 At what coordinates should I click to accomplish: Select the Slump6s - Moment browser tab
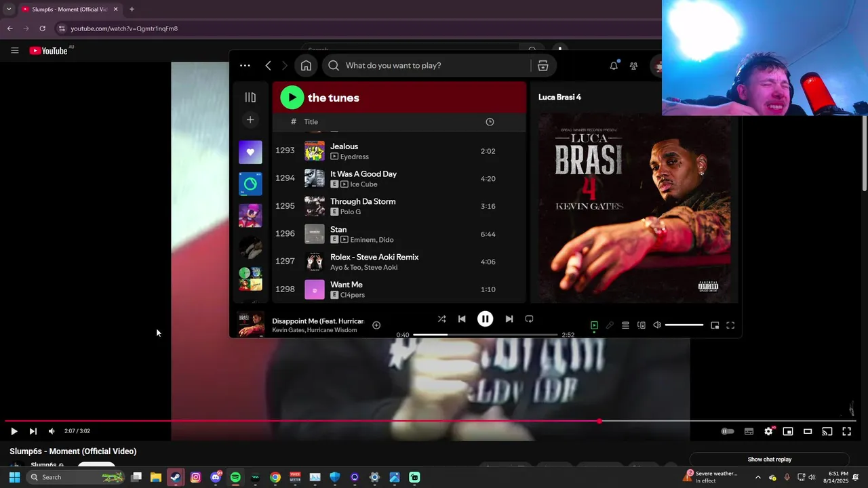pyautogui.click(x=69, y=9)
